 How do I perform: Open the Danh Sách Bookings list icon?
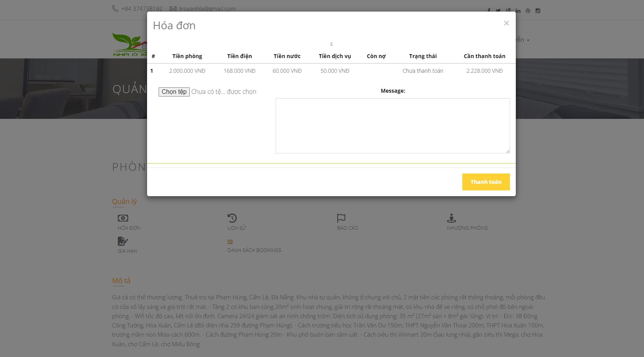pos(230,241)
